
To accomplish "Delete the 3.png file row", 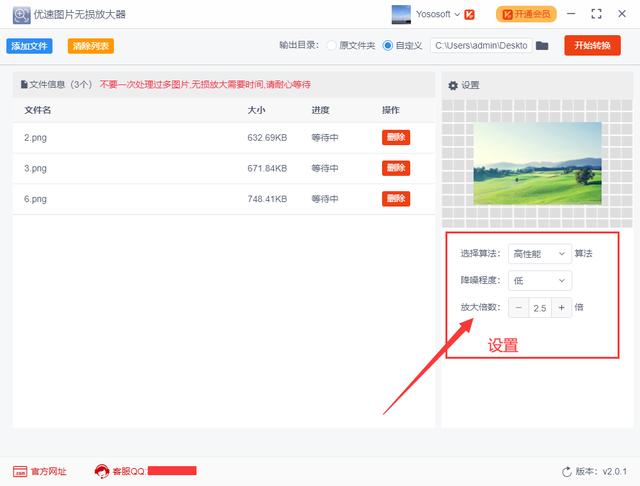I will tap(396, 168).
